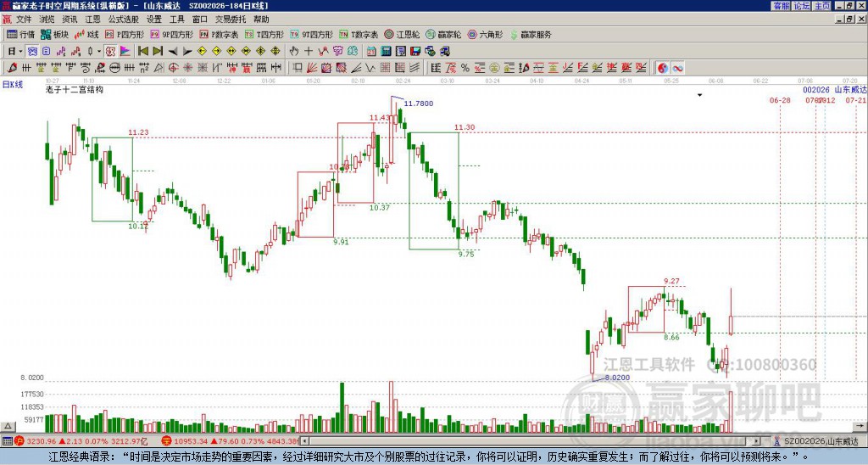Open the T四方形 tool
The height and width of the screenshot is (465, 868).
pyautogui.click(x=264, y=34)
